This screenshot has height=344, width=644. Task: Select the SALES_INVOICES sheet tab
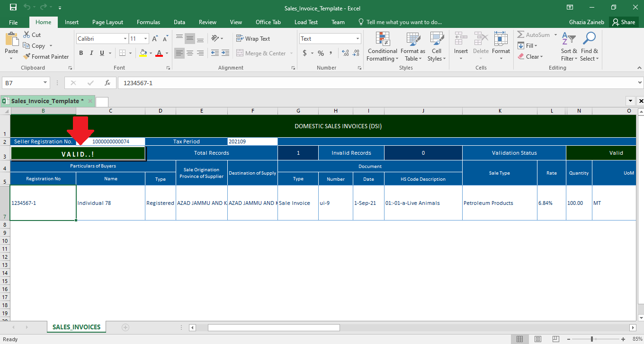(x=76, y=327)
